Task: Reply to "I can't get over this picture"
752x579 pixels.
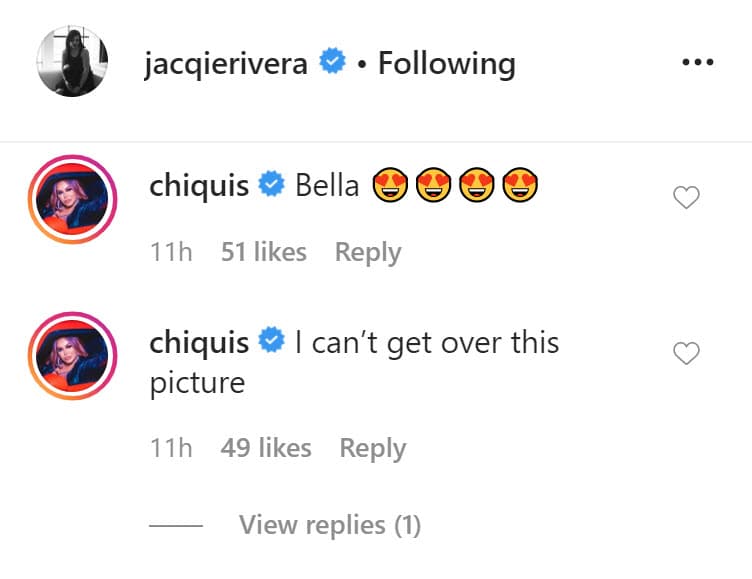Action: (x=372, y=448)
